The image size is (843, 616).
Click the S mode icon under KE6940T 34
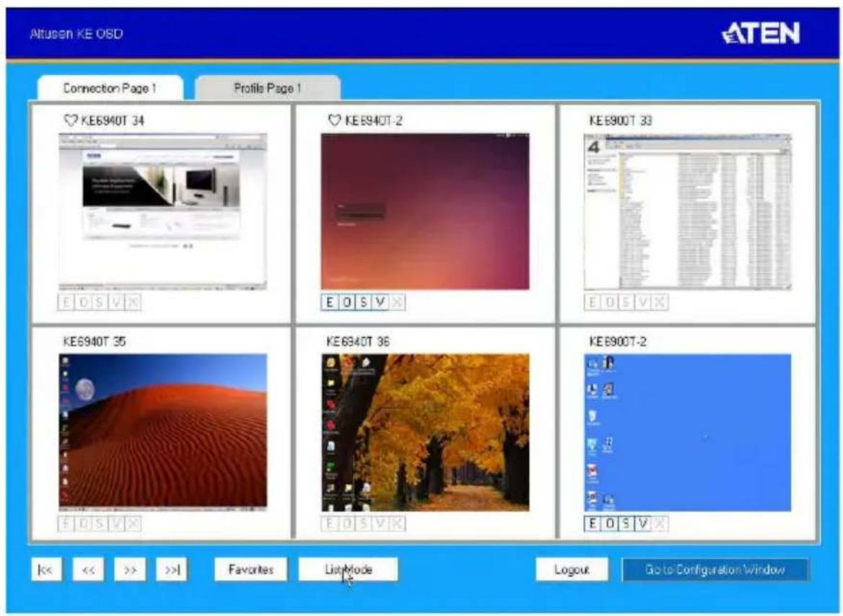[99, 302]
